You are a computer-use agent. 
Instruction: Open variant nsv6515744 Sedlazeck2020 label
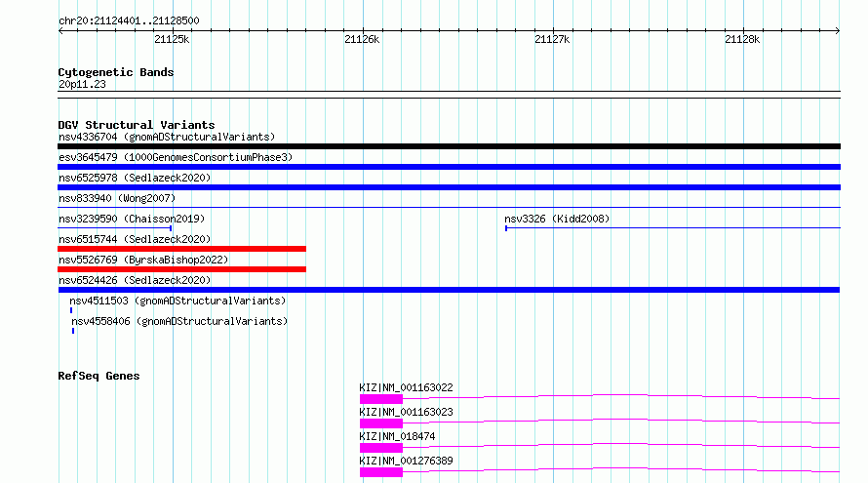[135, 239]
